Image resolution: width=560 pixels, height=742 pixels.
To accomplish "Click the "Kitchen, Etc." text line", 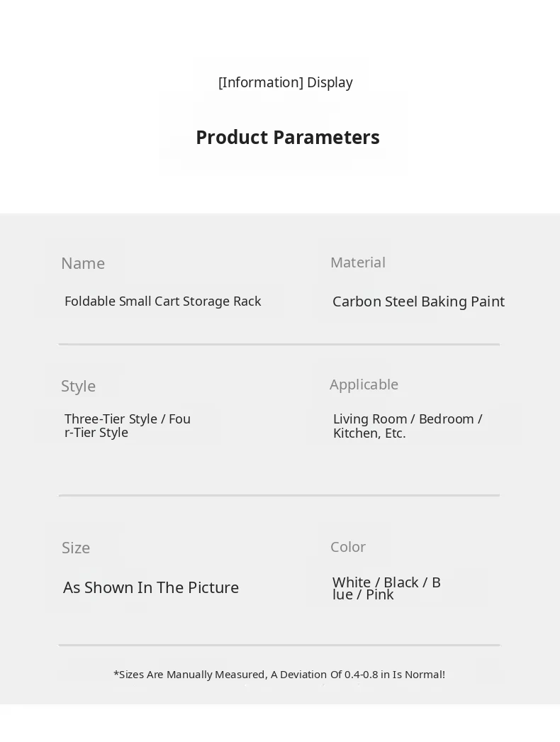I will point(369,433).
